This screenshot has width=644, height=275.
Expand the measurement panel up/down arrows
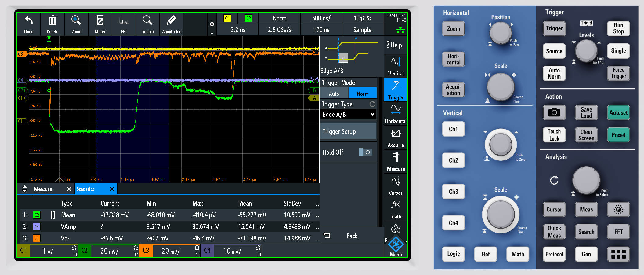[25, 189]
